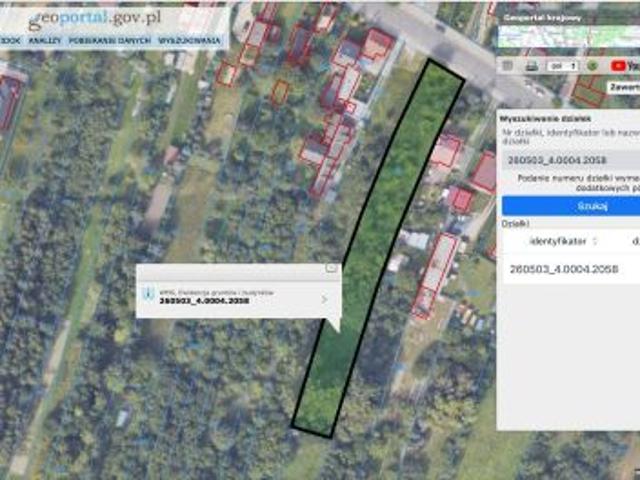Click the EGiB emblem icon in popup
640x480 pixels.
(x=147, y=295)
